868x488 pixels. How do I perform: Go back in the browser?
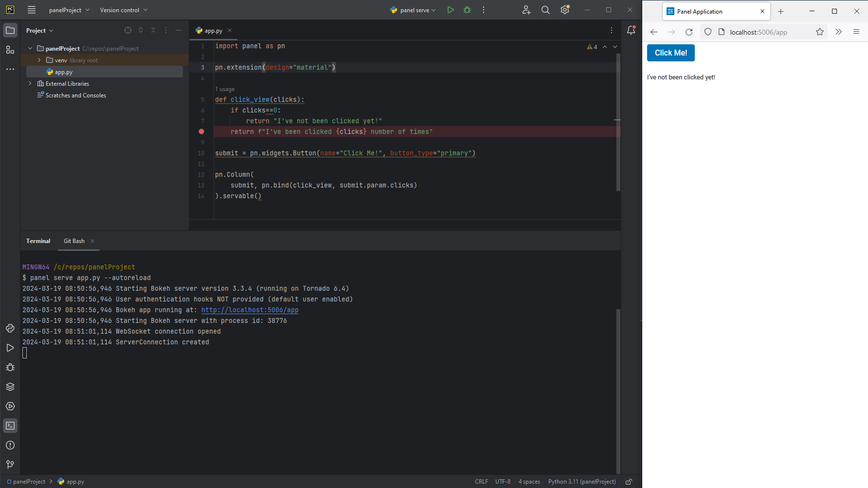tap(654, 32)
